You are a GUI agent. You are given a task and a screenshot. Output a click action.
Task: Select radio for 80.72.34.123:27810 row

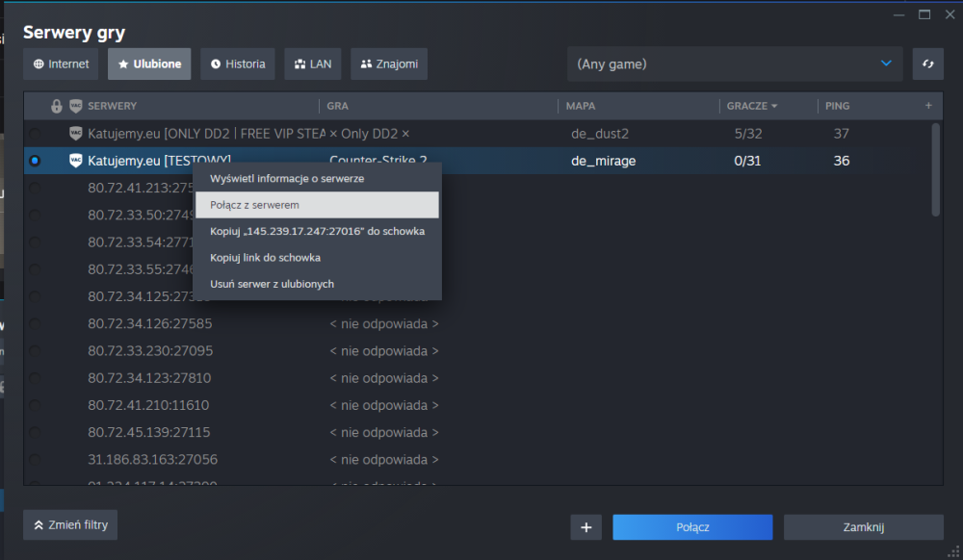pos(35,378)
